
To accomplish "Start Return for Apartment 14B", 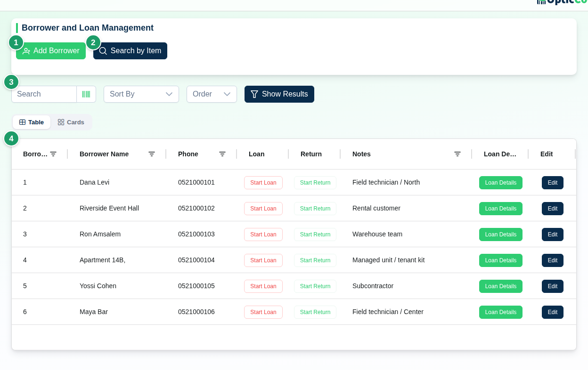I will click(x=315, y=260).
